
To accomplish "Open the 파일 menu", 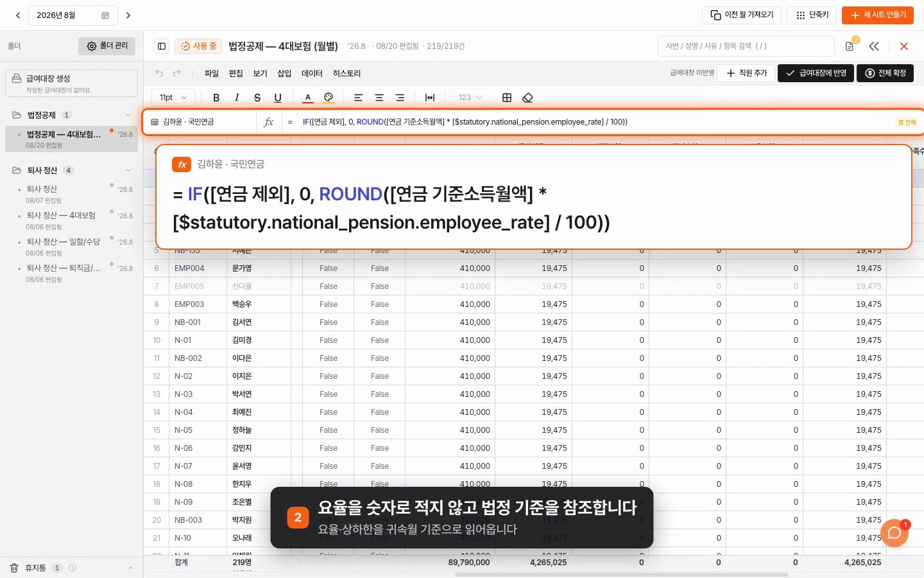I will [x=212, y=73].
